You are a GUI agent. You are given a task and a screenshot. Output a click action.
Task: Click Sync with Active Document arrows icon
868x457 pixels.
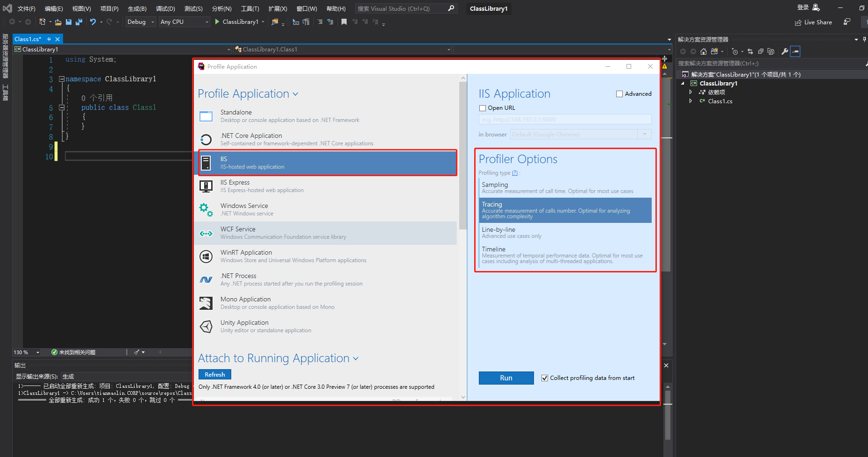[750, 51]
